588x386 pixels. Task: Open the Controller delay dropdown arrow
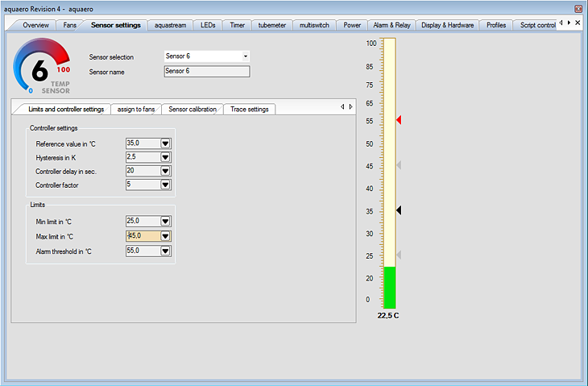click(165, 171)
